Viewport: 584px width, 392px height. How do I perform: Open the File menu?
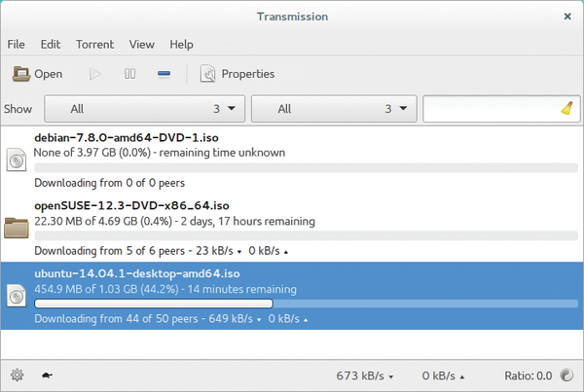click(x=16, y=45)
